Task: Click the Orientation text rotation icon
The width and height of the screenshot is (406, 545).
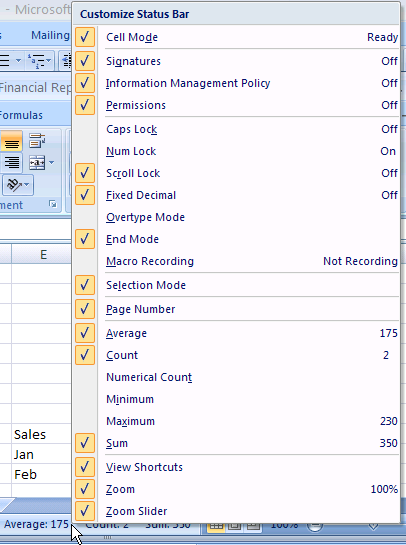Action: (x=14, y=185)
